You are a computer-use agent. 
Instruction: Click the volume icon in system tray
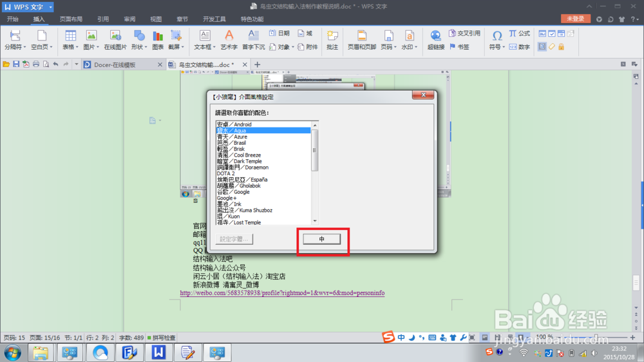click(594, 353)
